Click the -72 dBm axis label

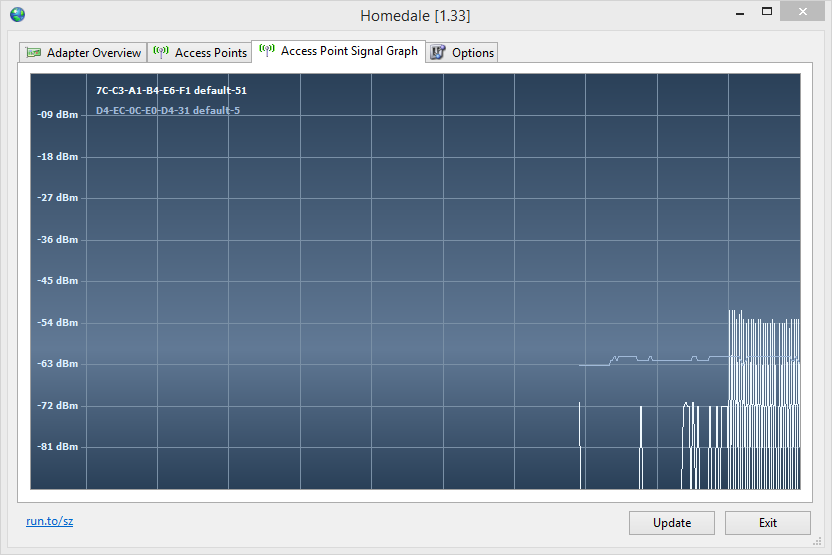[57, 405]
